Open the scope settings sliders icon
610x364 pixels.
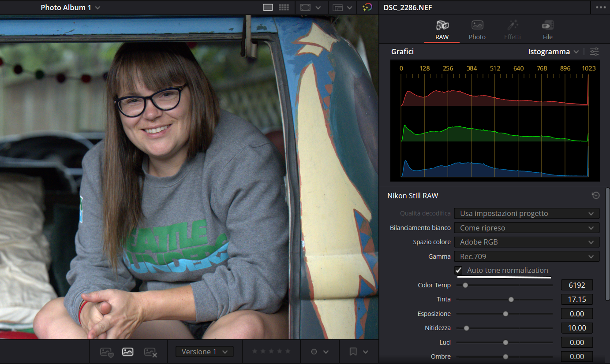click(x=594, y=52)
